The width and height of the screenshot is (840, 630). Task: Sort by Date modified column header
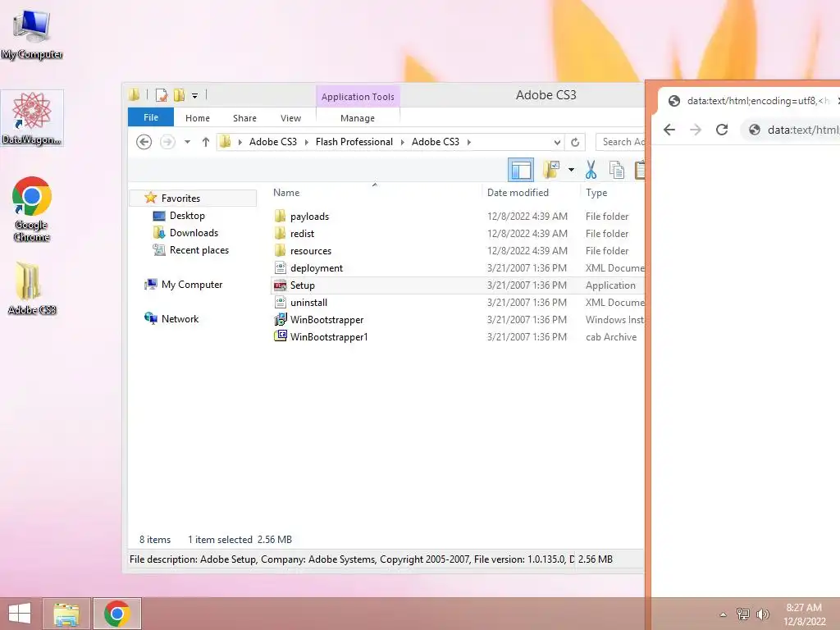pyautogui.click(x=531, y=193)
